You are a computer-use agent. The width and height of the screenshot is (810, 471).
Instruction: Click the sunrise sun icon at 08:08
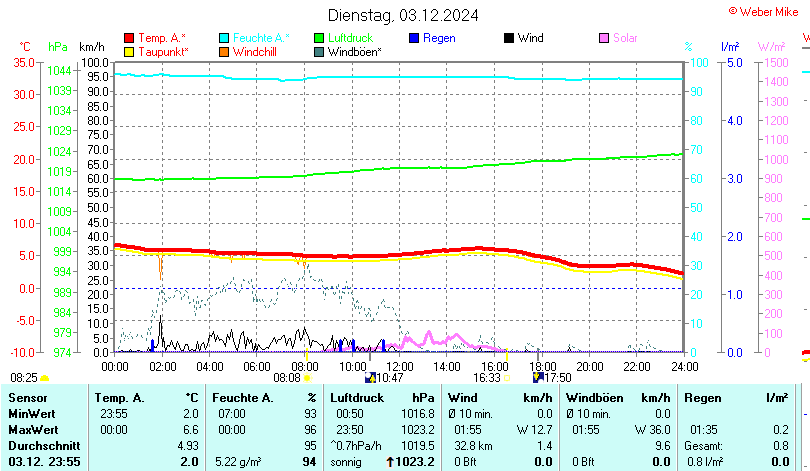coord(308,378)
